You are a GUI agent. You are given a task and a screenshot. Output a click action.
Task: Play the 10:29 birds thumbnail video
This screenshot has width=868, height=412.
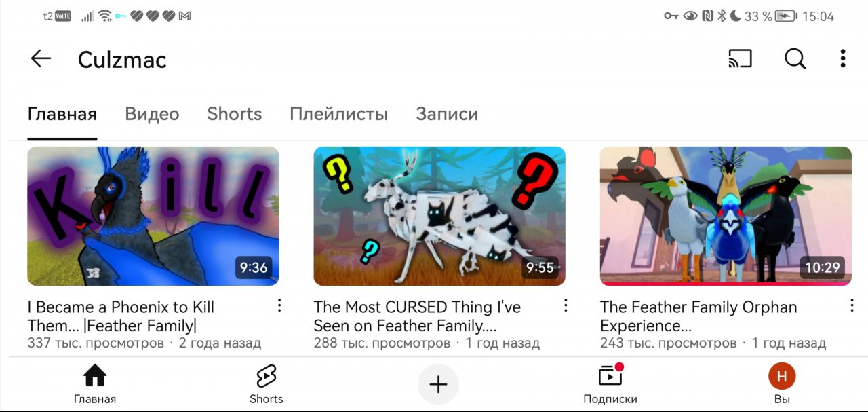(x=726, y=216)
